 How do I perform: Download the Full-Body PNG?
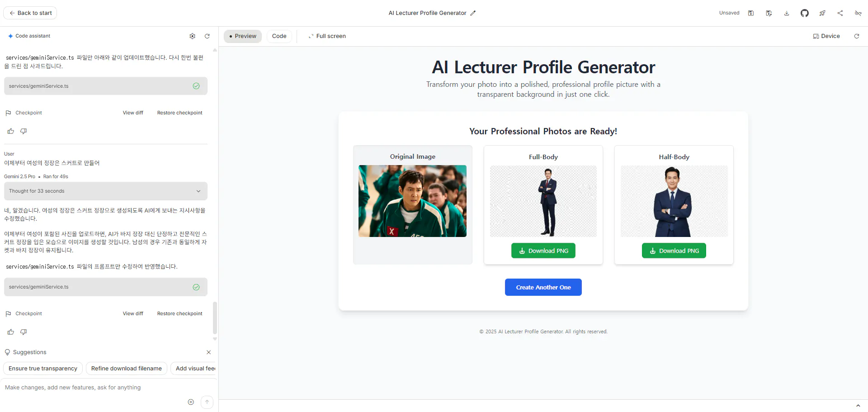click(x=543, y=251)
